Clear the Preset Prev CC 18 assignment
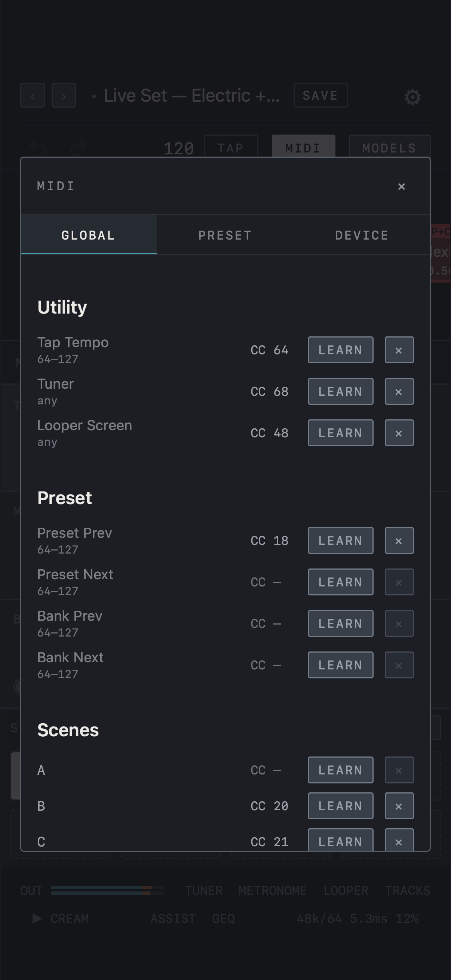 pos(399,540)
